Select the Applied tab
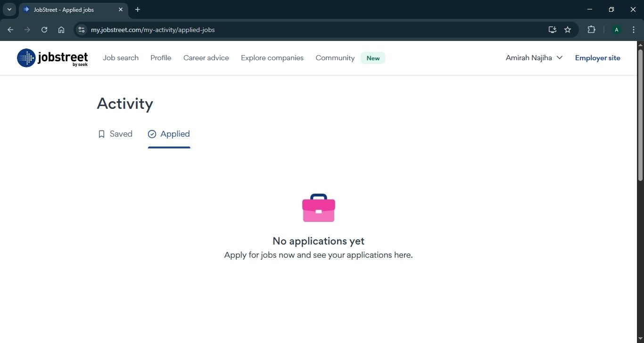This screenshot has height=343, width=644. [175, 134]
